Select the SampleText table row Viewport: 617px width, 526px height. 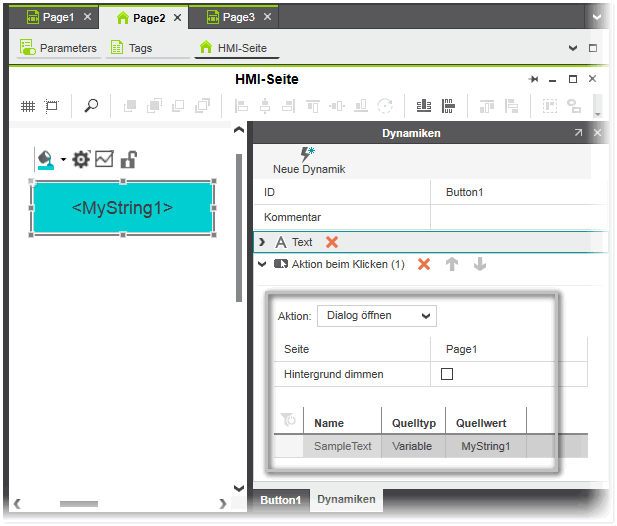342,446
